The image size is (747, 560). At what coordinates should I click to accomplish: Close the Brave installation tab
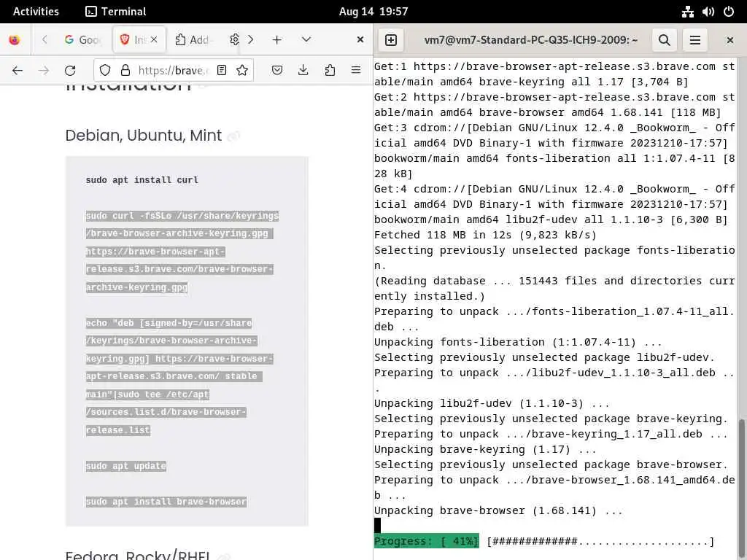(154, 39)
